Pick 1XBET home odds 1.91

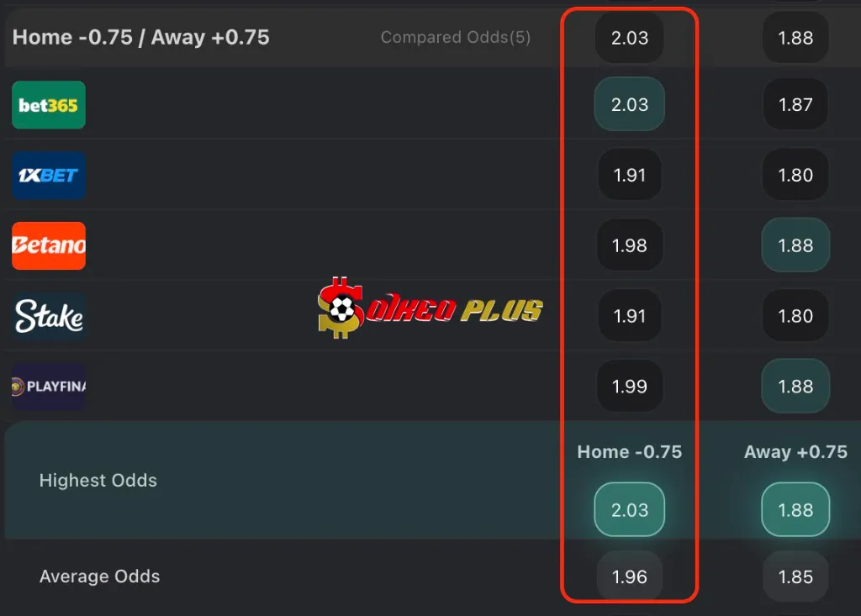(x=629, y=175)
